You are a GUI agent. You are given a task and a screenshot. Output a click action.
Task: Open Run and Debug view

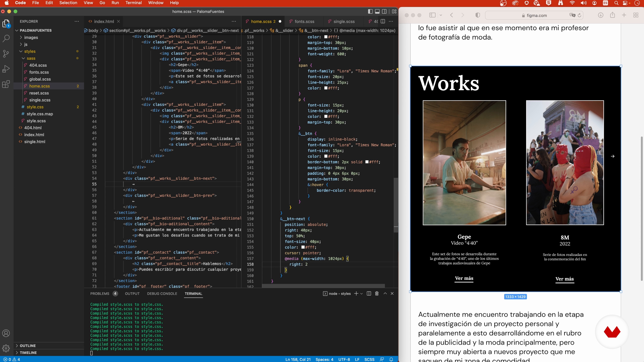6,69
